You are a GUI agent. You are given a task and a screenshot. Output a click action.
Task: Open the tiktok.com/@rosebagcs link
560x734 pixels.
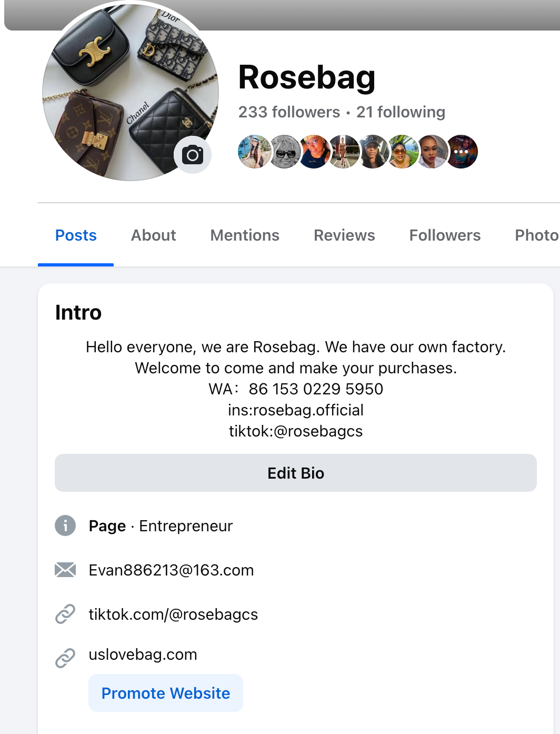[173, 614]
